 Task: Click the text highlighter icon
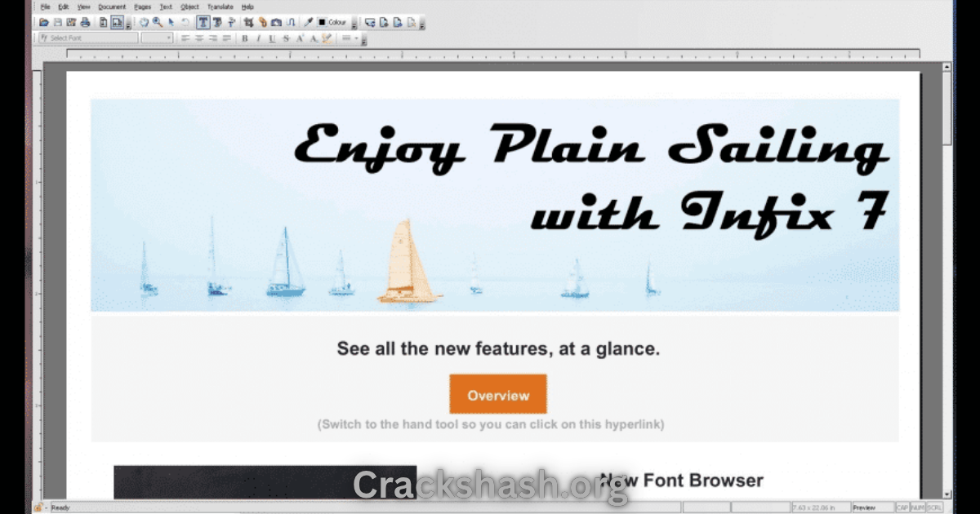tap(327, 38)
